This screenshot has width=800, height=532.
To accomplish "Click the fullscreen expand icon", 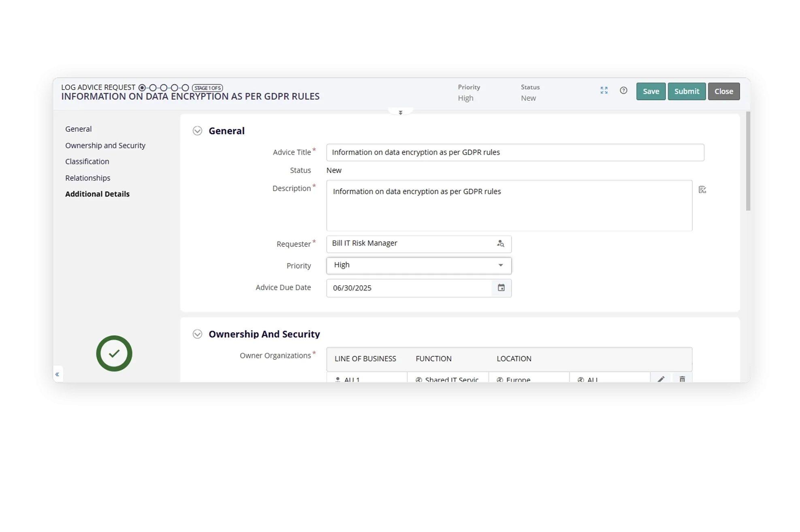I will pyautogui.click(x=604, y=90).
